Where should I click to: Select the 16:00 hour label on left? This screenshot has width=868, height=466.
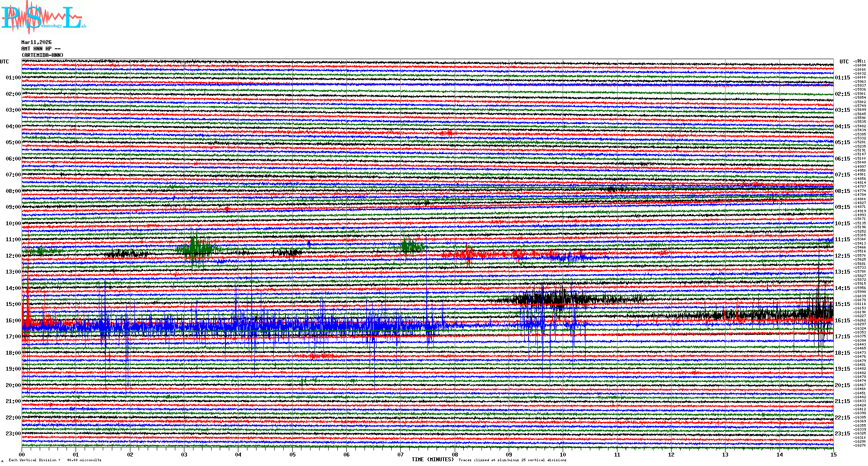pyautogui.click(x=13, y=321)
